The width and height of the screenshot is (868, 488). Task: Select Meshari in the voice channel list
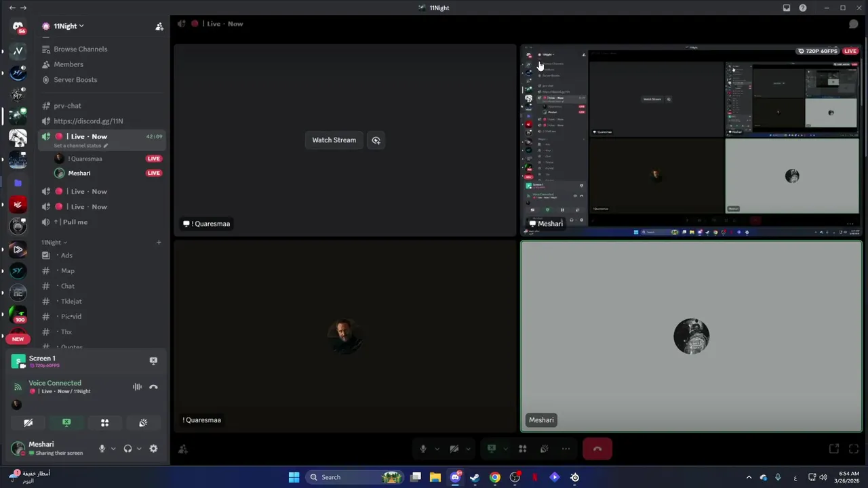(x=79, y=173)
